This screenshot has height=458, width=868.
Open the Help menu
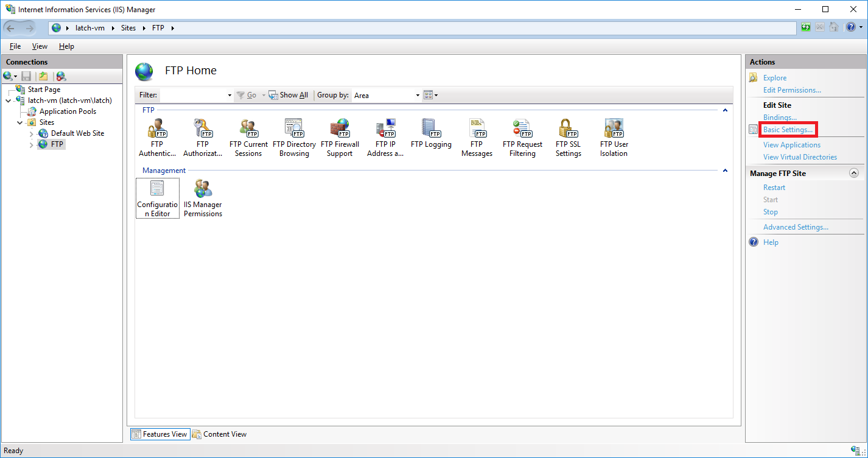pos(66,46)
